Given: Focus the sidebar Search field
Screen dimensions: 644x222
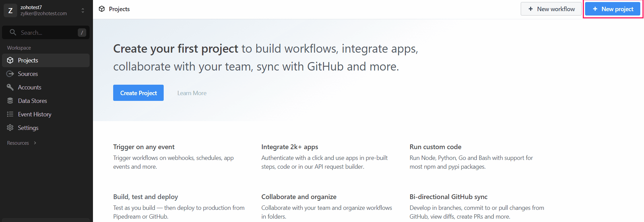Looking at the screenshot, I should (46, 32).
